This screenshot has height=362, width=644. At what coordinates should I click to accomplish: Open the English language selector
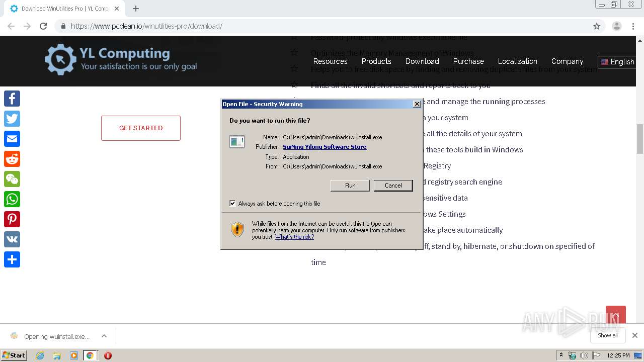click(618, 62)
